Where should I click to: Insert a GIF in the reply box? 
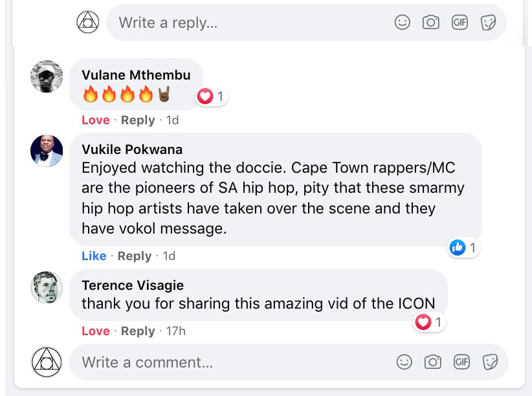tap(460, 23)
